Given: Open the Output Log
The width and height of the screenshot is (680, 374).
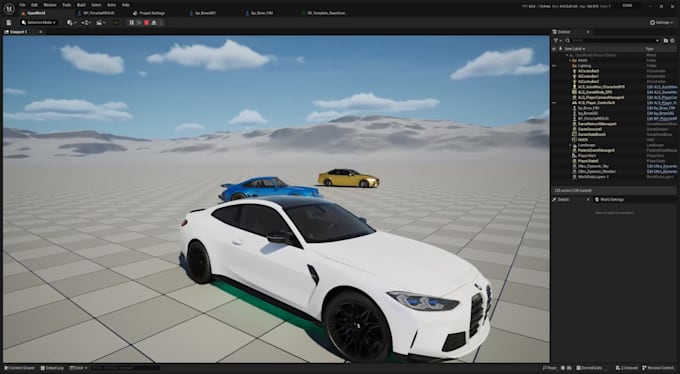Looking at the screenshot, I should (x=52, y=368).
